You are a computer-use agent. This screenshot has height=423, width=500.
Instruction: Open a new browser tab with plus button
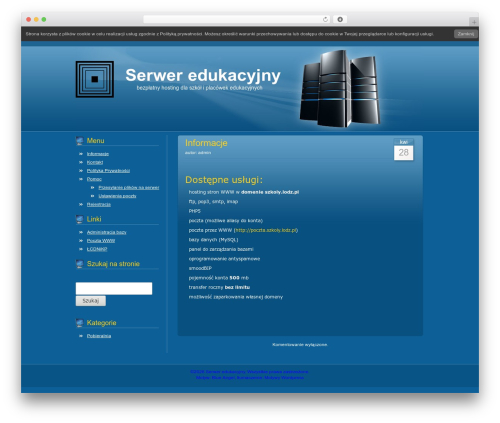pyautogui.click(x=474, y=22)
